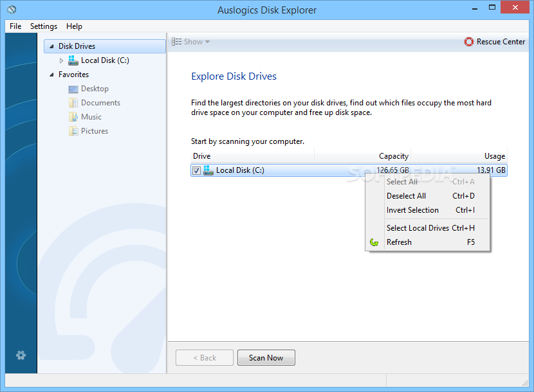Click the window resize grip in status bar
Viewport: 534px width, 392px height.
(525, 383)
